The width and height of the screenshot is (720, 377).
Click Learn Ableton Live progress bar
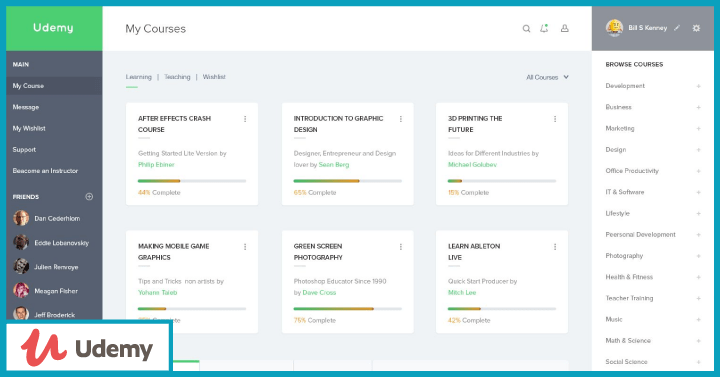[502, 309]
